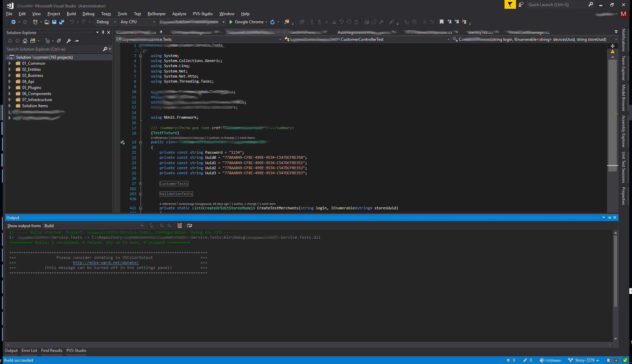Screen dimensions: 632x364
Task: Expand the 01_Common folder
Action: [9, 63]
